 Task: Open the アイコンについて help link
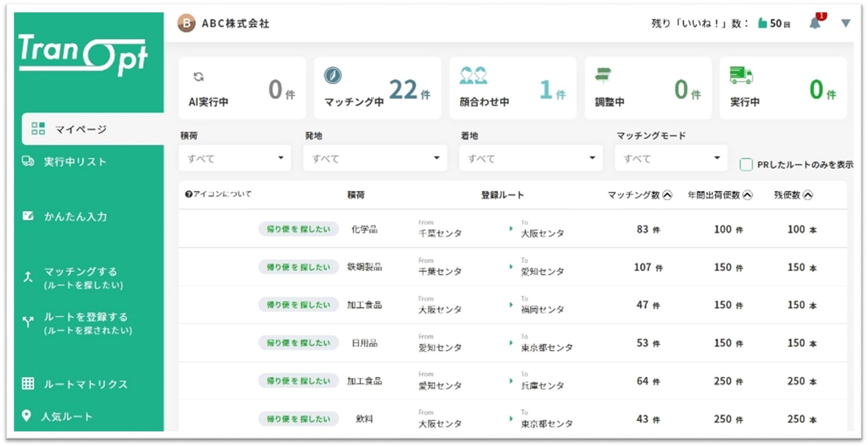[x=218, y=194]
